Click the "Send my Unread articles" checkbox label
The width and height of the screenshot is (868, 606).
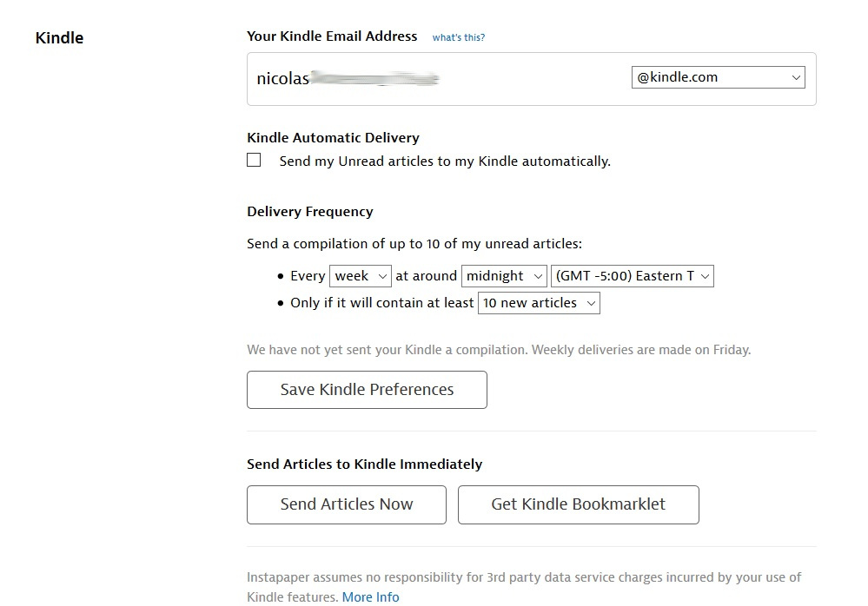pyautogui.click(x=445, y=161)
